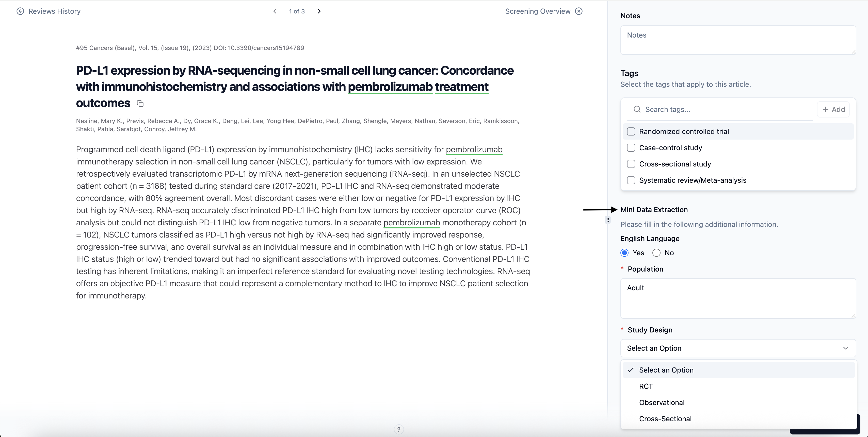Click the search magnifier in tags box
868x437 pixels.
637,109
